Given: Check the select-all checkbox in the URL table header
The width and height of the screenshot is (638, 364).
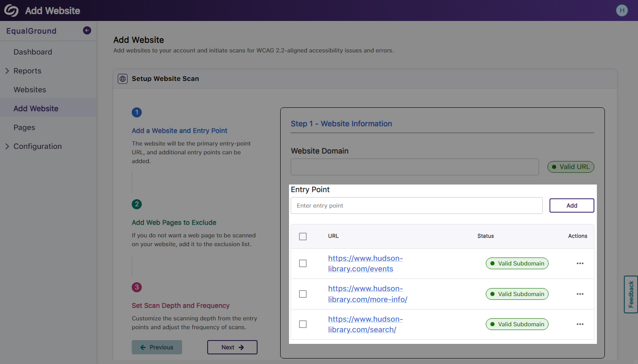Looking at the screenshot, I should point(303,237).
